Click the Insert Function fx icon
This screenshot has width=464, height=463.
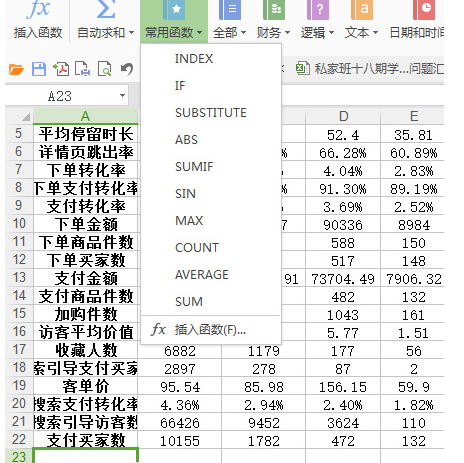pos(38,9)
